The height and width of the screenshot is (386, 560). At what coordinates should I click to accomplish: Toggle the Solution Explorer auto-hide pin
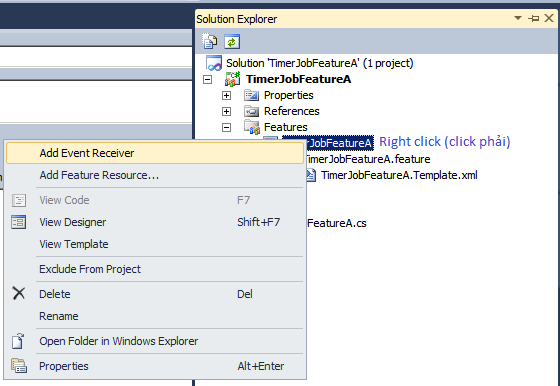tap(534, 18)
